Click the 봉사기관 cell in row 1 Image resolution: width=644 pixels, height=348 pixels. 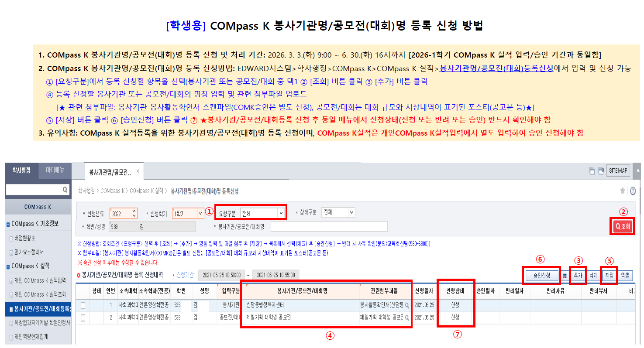pyautogui.click(x=231, y=305)
